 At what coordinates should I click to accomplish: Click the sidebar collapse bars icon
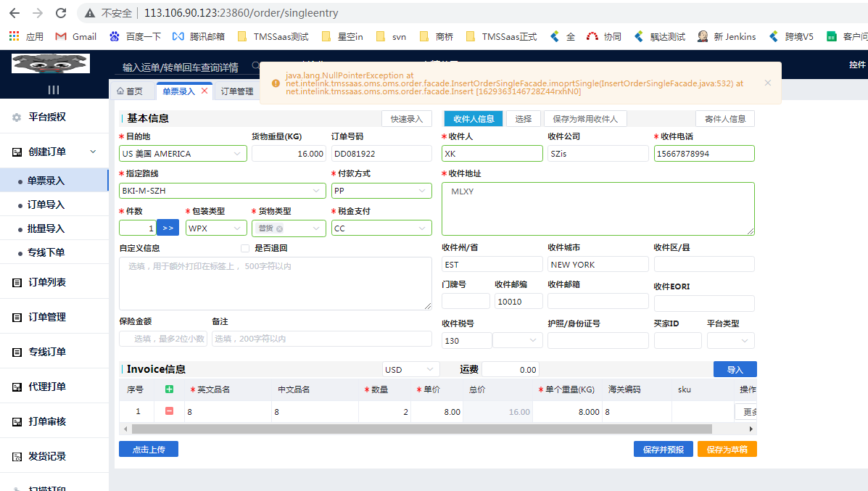pyautogui.click(x=54, y=90)
